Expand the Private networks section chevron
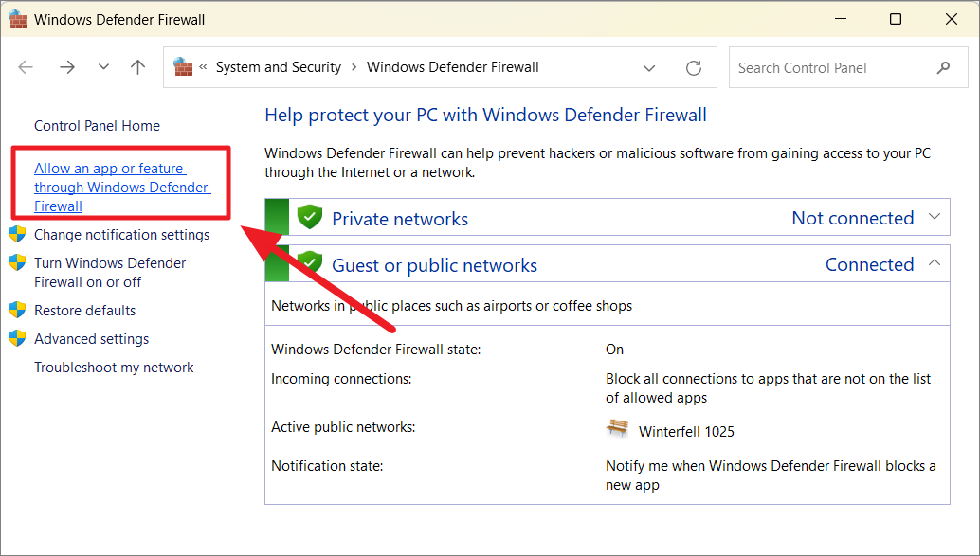980x556 pixels. (935, 217)
